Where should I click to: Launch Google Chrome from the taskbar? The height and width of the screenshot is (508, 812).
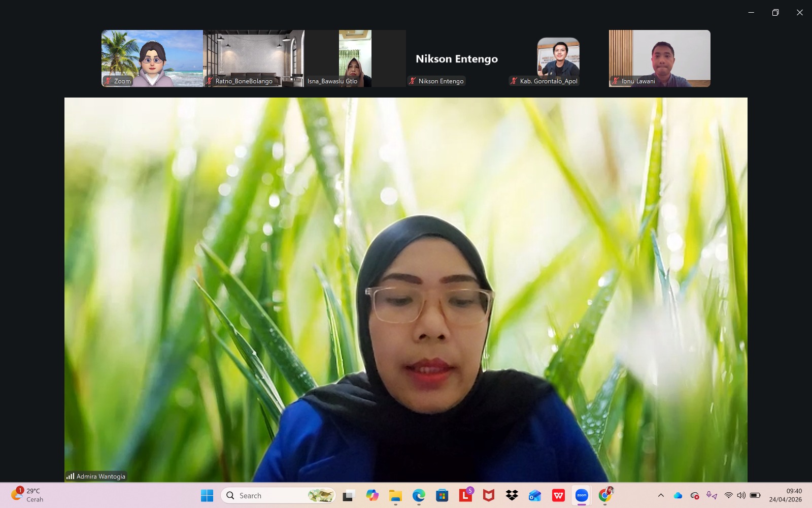click(605, 495)
